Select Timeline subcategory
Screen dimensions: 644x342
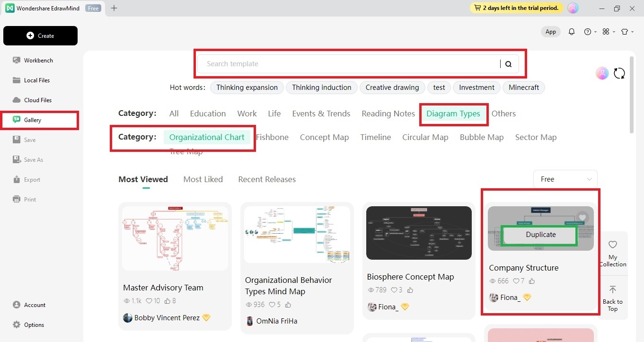[x=376, y=137]
